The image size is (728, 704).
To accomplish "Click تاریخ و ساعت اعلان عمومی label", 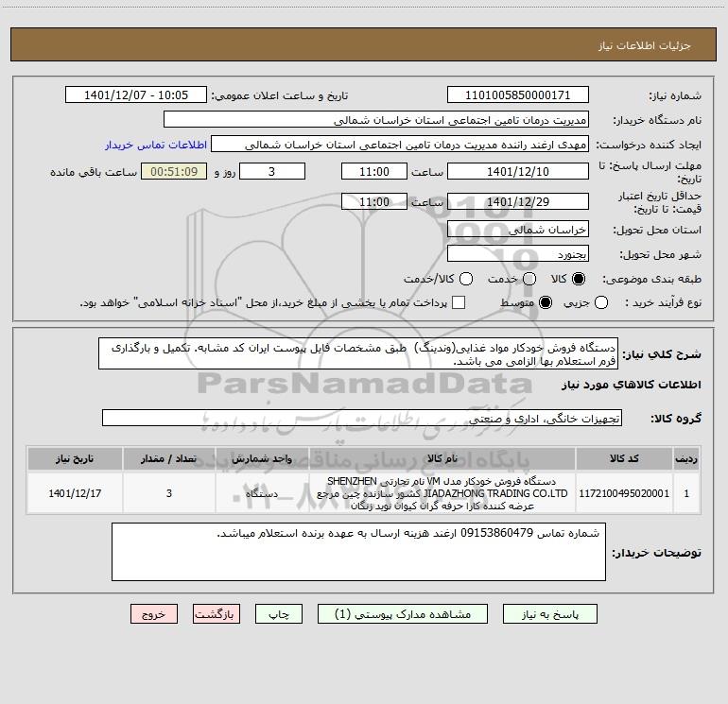I will (x=280, y=95).
